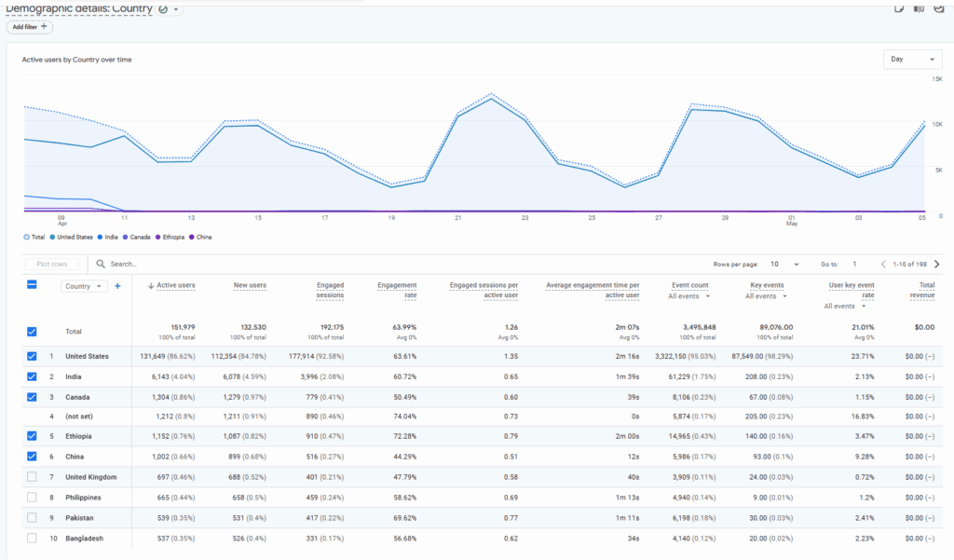Sort by Engaged sessions per active user header
Screen dimensions: 954x560
[x=484, y=291]
